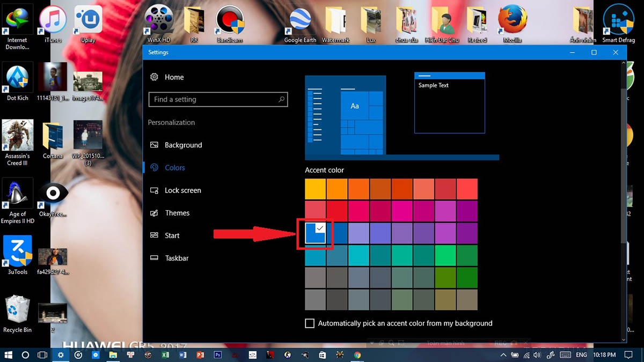644x362 pixels.
Task: Select Assassin's Creed III desktop icon
Action: tap(17, 143)
